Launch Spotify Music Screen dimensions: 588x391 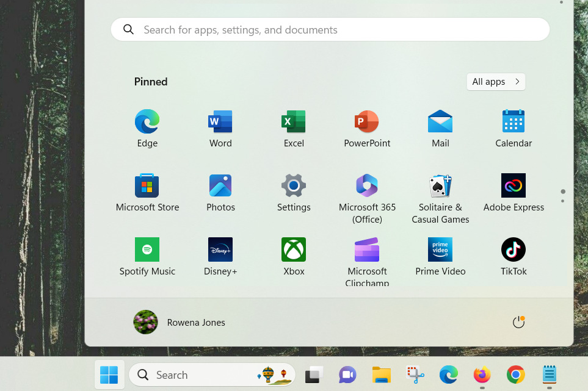pyautogui.click(x=147, y=256)
